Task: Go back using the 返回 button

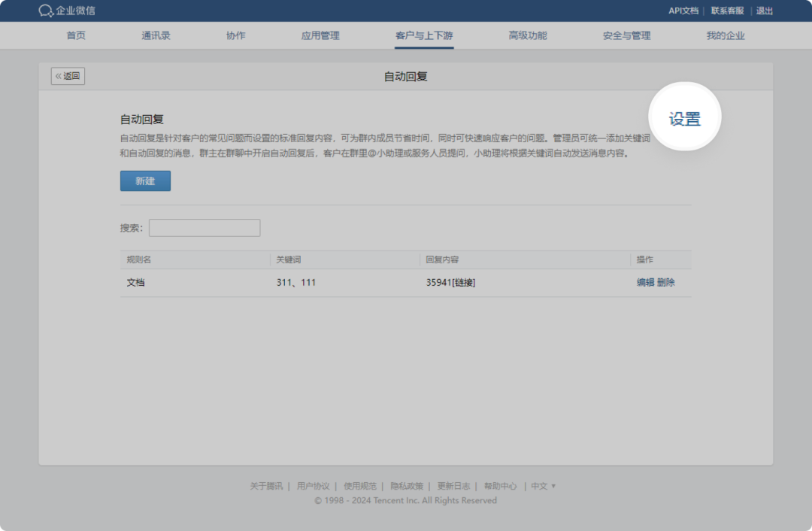Action: point(68,76)
